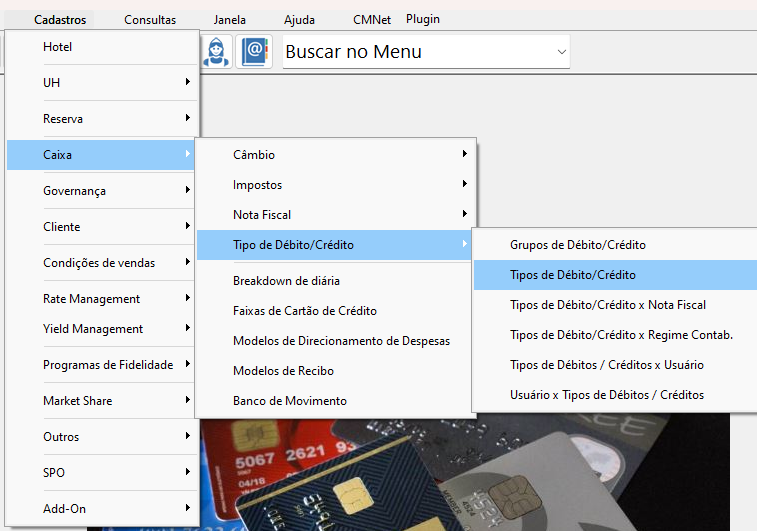Expand the Cliente submenu
The width and height of the screenshot is (757, 531).
coord(102,227)
